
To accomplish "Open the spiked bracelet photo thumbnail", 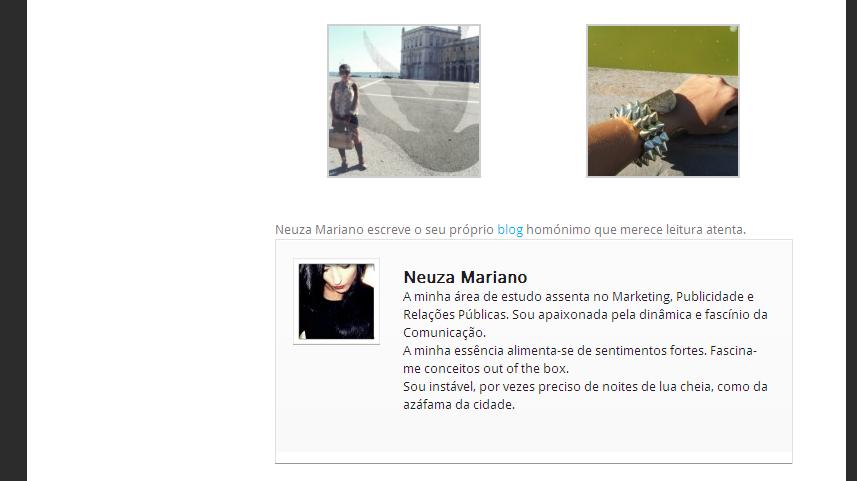I will [x=663, y=101].
